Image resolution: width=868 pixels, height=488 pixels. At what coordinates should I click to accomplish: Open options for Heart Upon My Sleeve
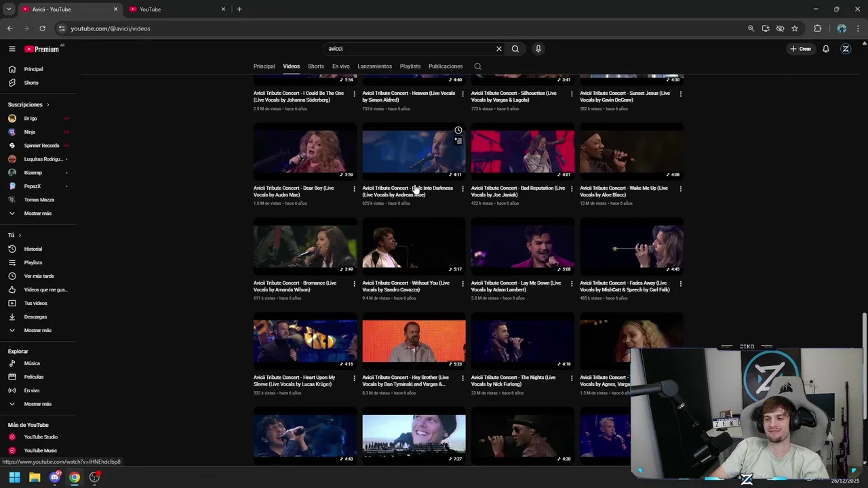point(354,378)
